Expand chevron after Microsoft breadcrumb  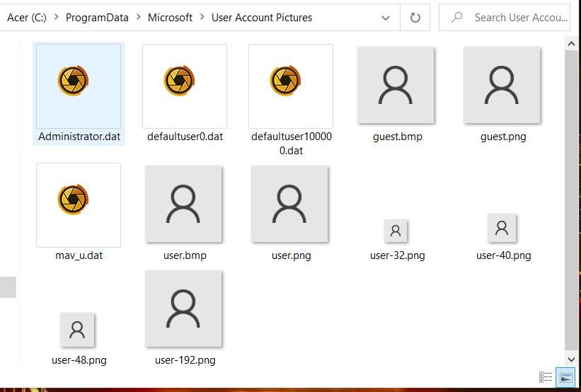click(202, 17)
